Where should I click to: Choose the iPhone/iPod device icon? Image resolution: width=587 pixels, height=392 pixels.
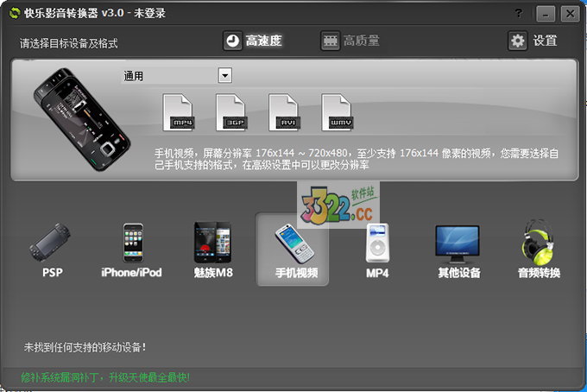coord(133,243)
